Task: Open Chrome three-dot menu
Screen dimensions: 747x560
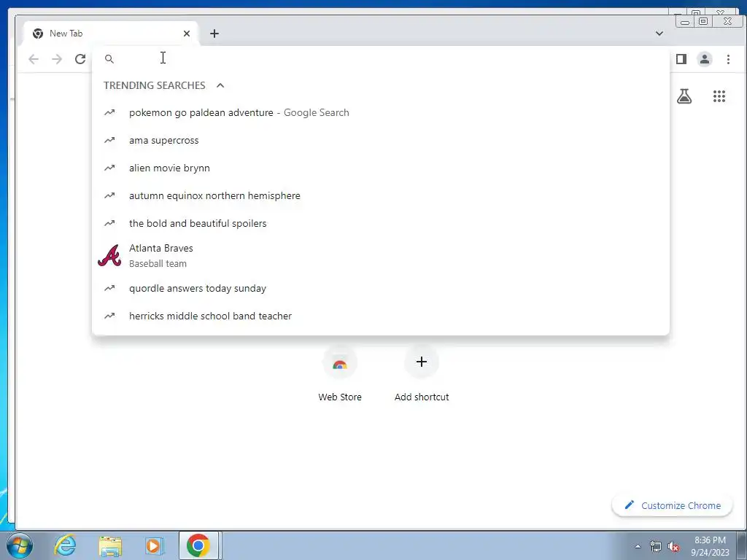Action: (728, 59)
